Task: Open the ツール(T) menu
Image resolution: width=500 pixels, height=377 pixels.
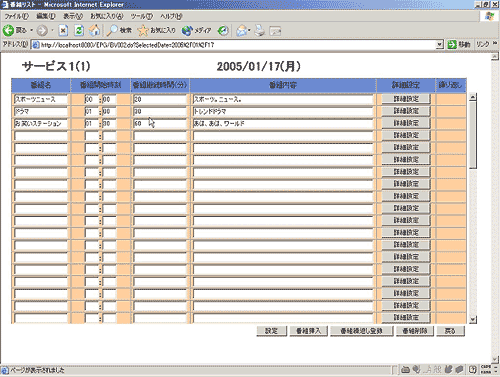Action: pyautogui.click(x=141, y=16)
